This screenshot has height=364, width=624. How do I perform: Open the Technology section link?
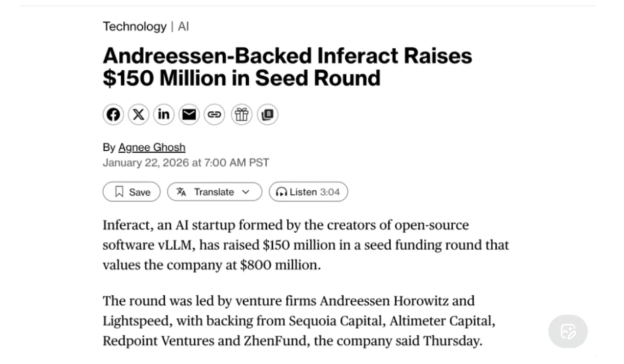tap(134, 26)
